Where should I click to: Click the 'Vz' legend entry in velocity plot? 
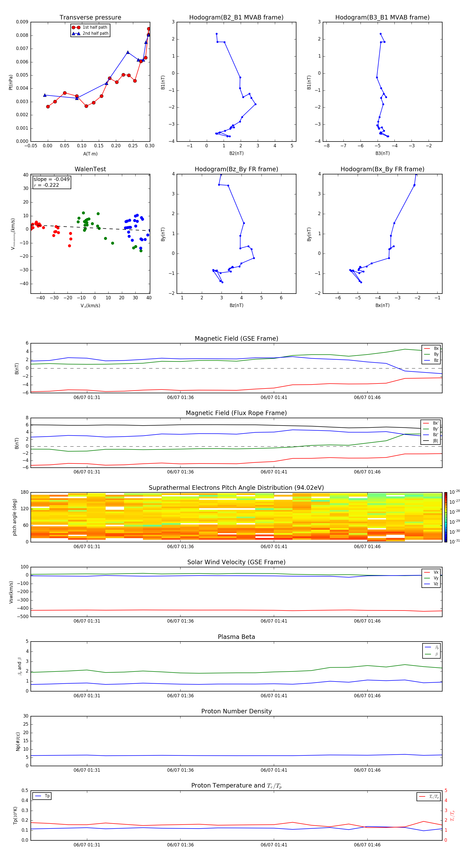coord(431,584)
